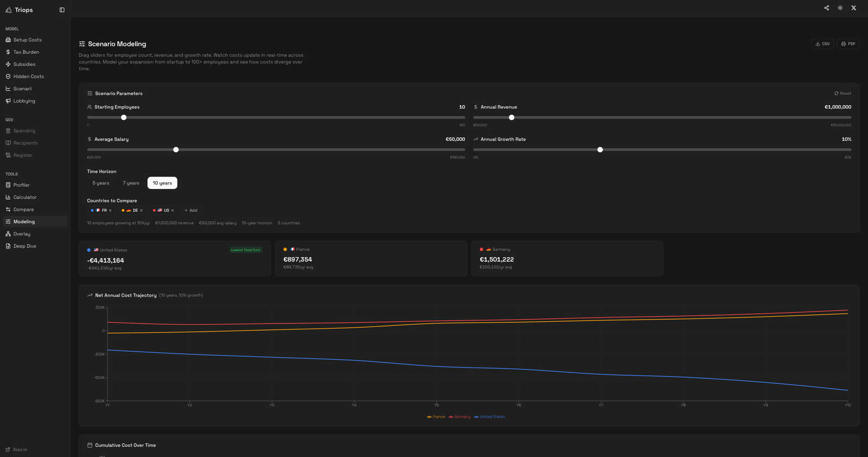Select the 10 years time horizon
Screen dimensions: 868x457
(162, 183)
